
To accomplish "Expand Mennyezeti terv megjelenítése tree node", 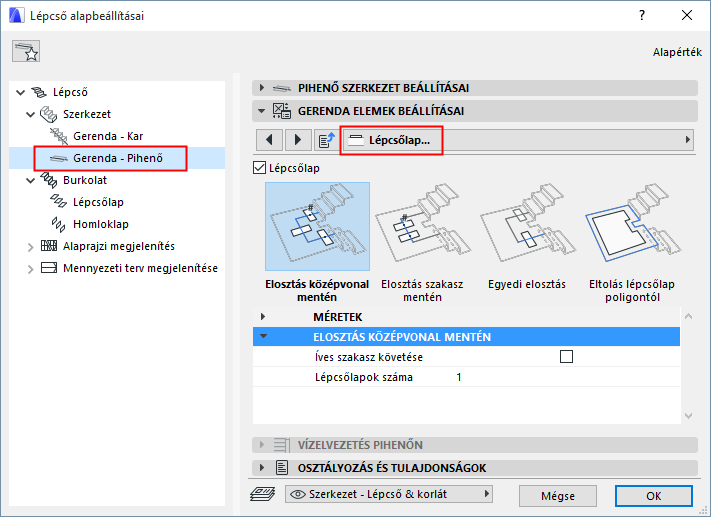I will 30,269.
